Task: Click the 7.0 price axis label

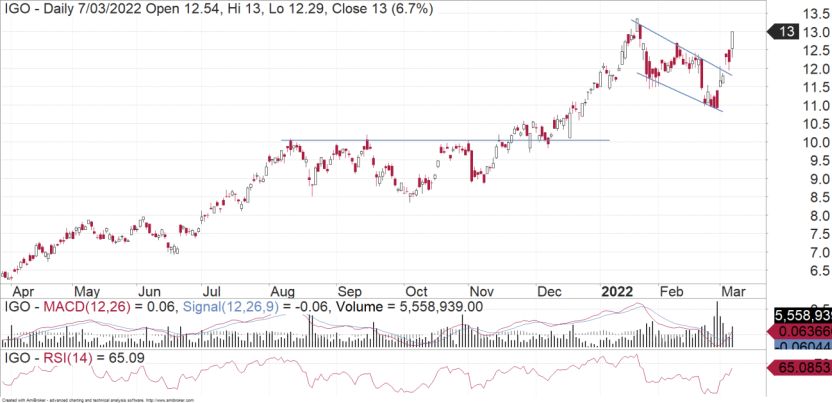Action: point(820,252)
